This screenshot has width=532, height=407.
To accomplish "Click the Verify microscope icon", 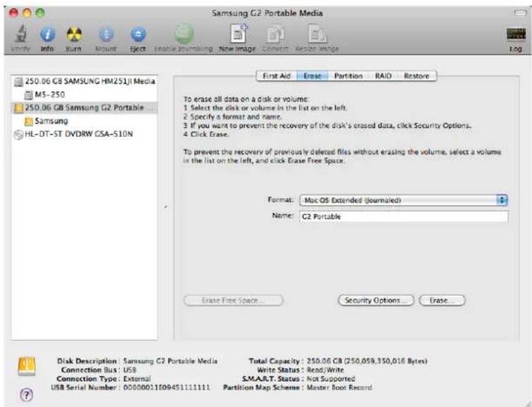I will point(21,34).
